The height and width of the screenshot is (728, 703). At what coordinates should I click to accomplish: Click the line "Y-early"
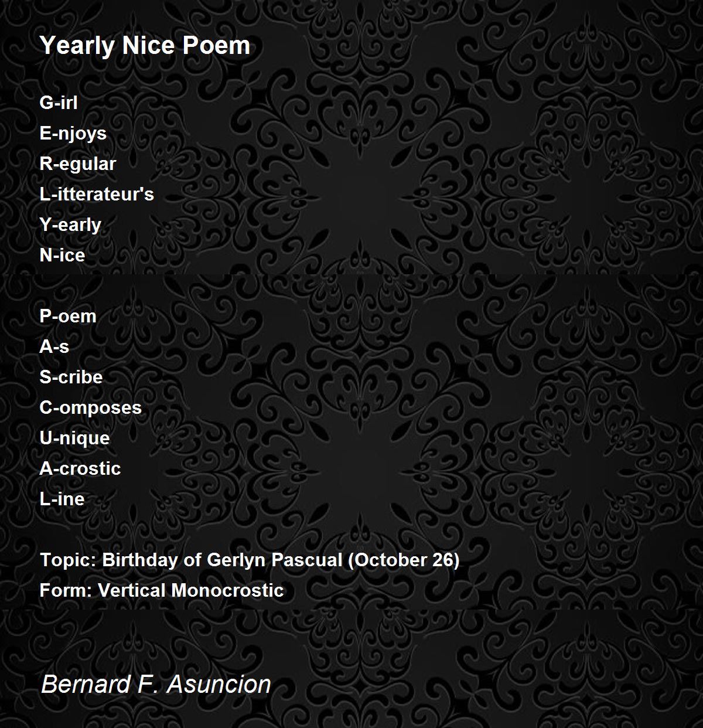click(x=70, y=225)
